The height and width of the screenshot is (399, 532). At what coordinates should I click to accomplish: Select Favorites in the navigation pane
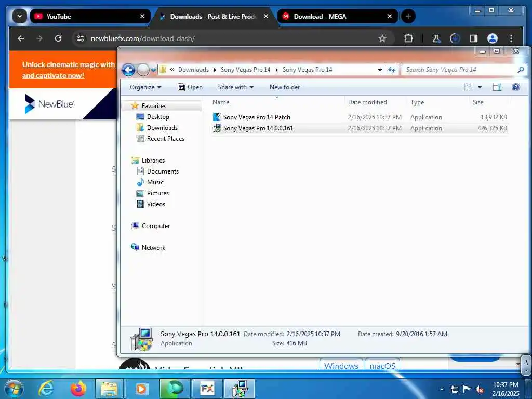click(x=154, y=106)
